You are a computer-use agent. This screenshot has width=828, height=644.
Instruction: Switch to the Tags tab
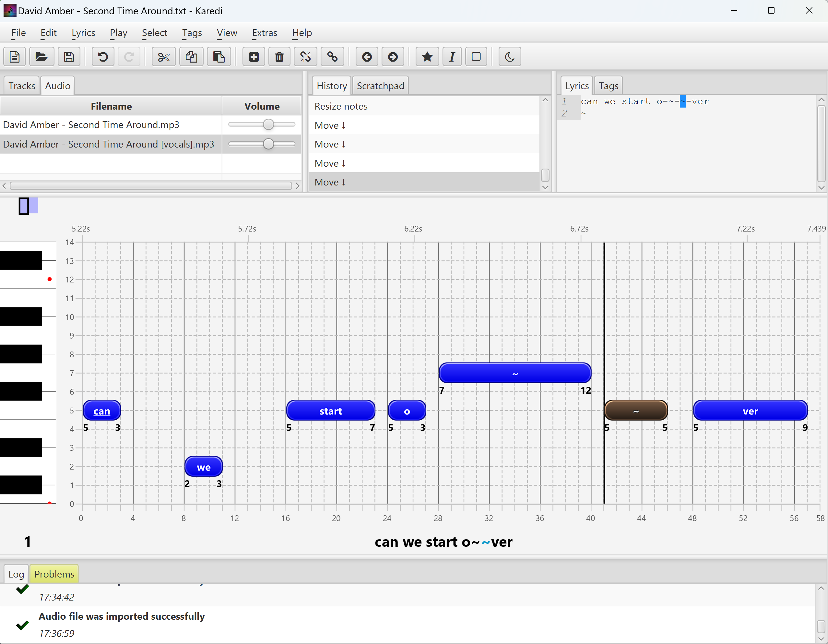point(608,86)
